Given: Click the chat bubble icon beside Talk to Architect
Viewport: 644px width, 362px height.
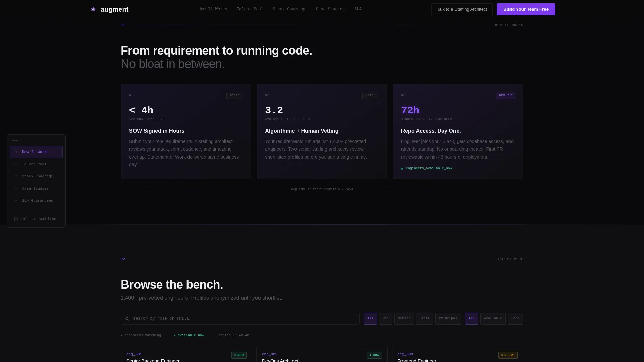Looking at the screenshot, I should tap(16, 219).
